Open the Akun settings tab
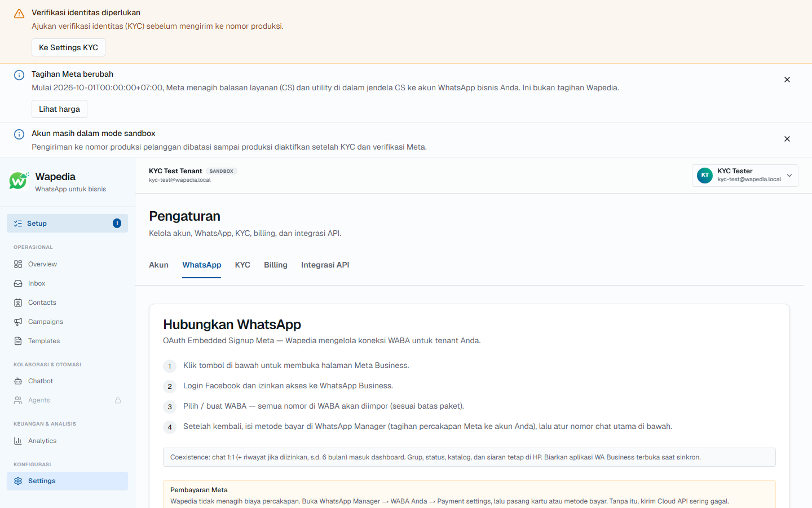Image resolution: width=812 pixels, height=508 pixels. (x=158, y=265)
